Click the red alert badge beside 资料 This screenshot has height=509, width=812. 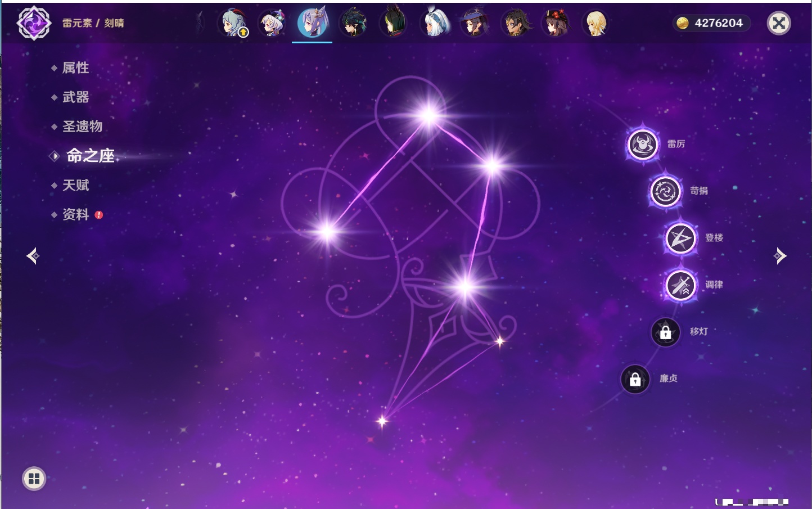point(99,215)
